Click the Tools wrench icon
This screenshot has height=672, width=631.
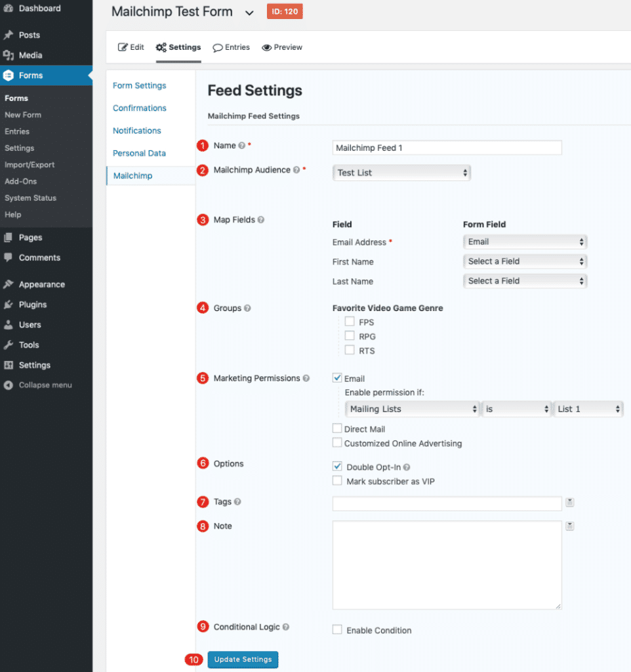coord(9,345)
